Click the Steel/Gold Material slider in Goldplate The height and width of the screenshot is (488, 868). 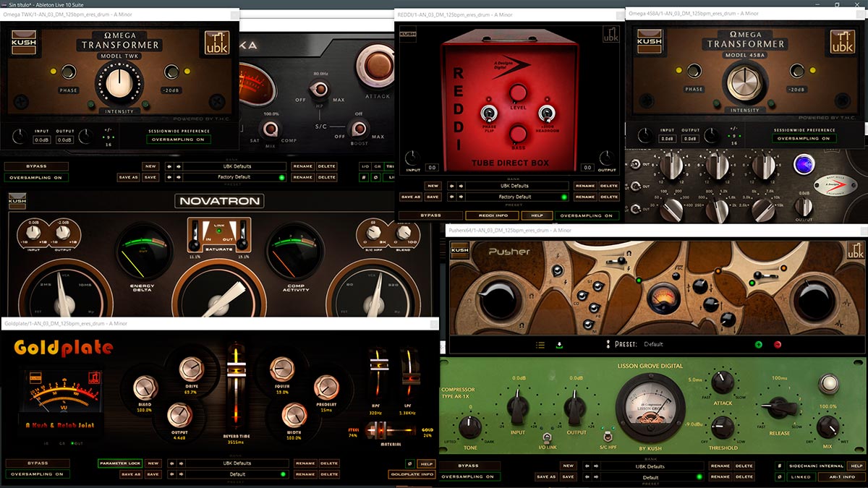click(x=390, y=431)
